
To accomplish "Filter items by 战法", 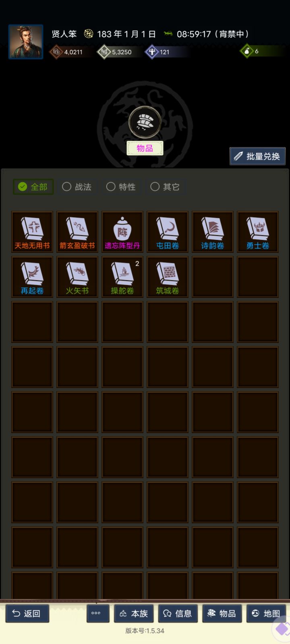I will pyautogui.click(x=77, y=187).
